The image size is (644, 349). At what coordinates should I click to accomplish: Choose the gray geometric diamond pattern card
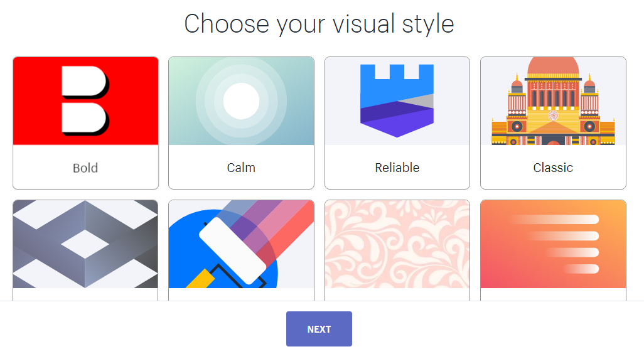pyautogui.click(x=85, y=250)
